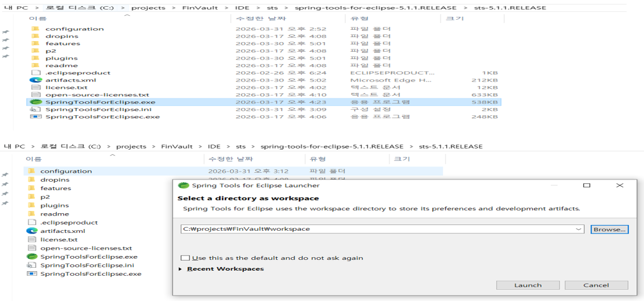
Task: Click the artifacts.xml Edge icon in bottom Explorer window
Action: 31,231
